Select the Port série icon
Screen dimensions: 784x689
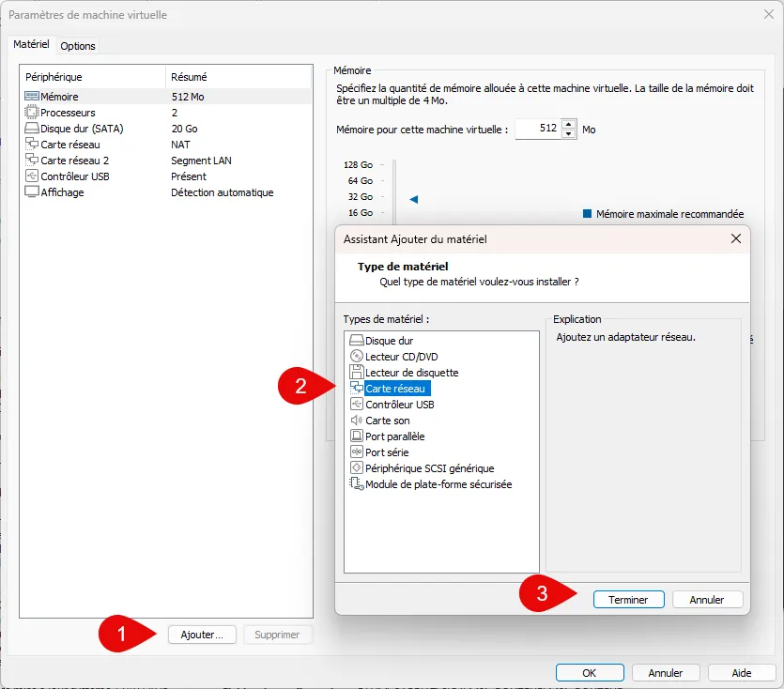pyautogui.click(x=356, y=452)
